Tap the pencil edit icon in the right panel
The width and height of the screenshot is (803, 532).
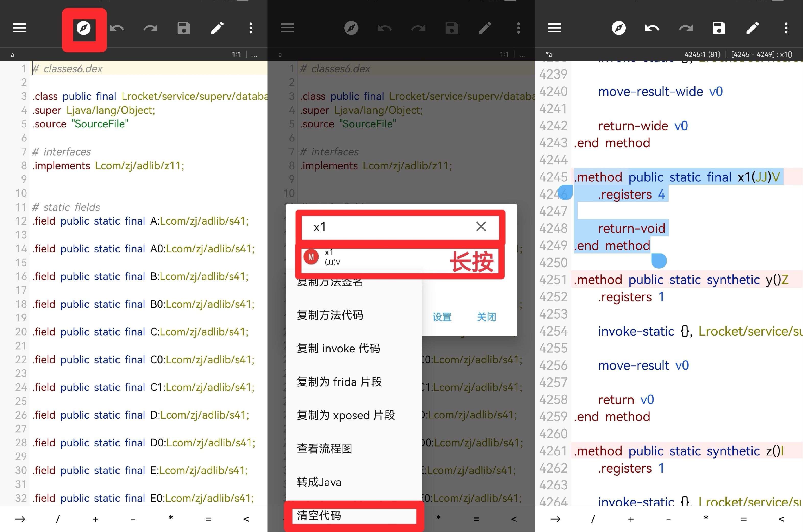click(752, 28)
